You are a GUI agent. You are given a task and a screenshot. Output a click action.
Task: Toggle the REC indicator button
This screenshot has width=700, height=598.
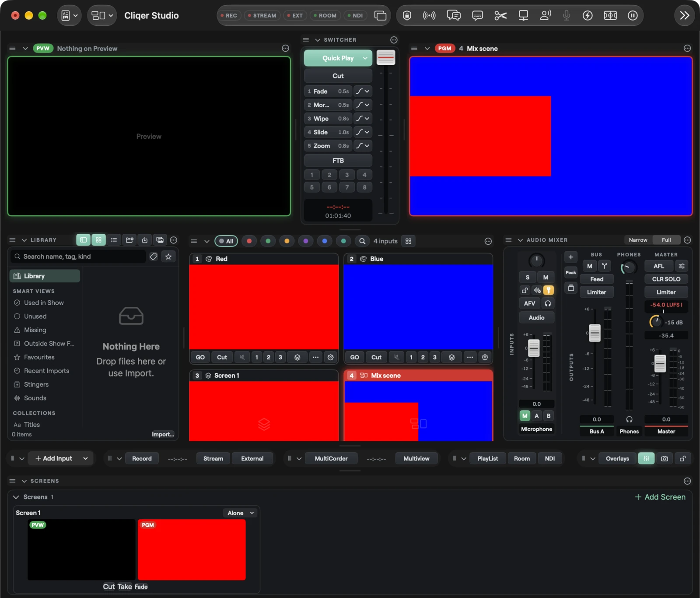[229, 16]
